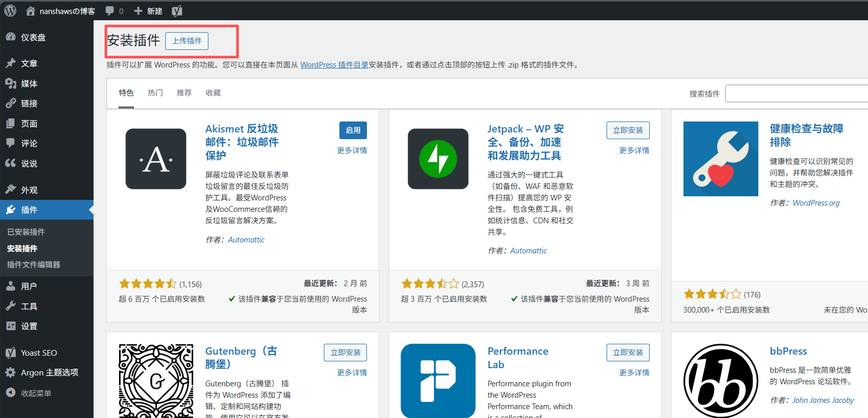Open 更多详情 for Akismet
This screenshot has width=868, height=418.
(352, 151)
